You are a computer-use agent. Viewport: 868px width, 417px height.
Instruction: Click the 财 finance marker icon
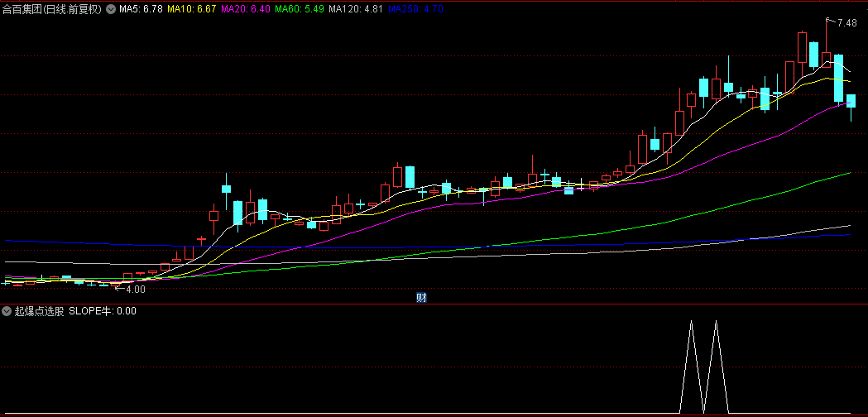[420, 298]
